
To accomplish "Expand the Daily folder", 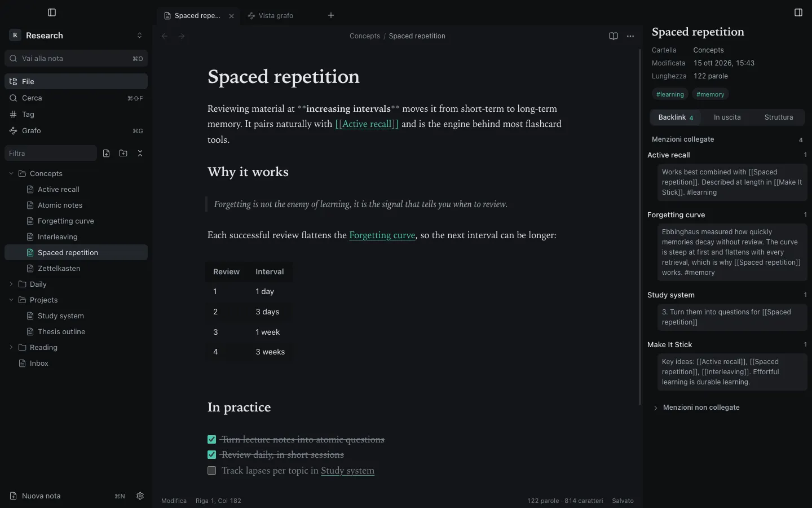I will point(11,284).
